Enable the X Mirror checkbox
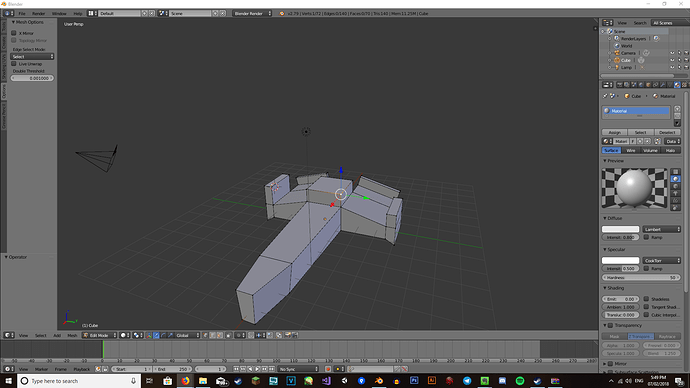The width and height of the screenshot is (690, 388). [14, 33]
